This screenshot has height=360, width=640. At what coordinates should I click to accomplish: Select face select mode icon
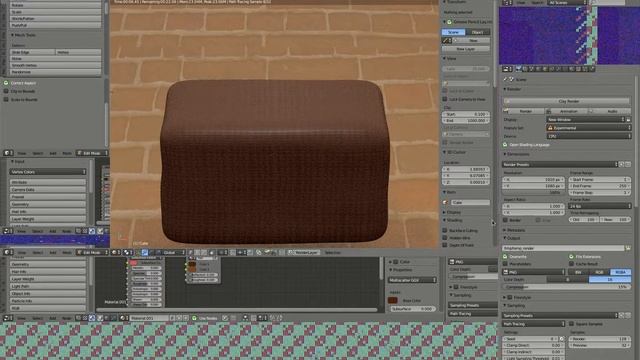click(204, 253)
